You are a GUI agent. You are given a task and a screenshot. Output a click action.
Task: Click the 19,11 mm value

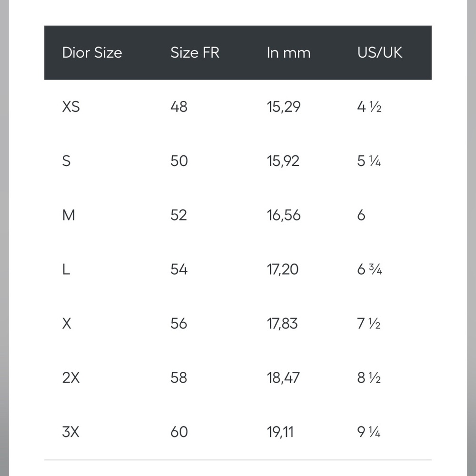[280, 432]
